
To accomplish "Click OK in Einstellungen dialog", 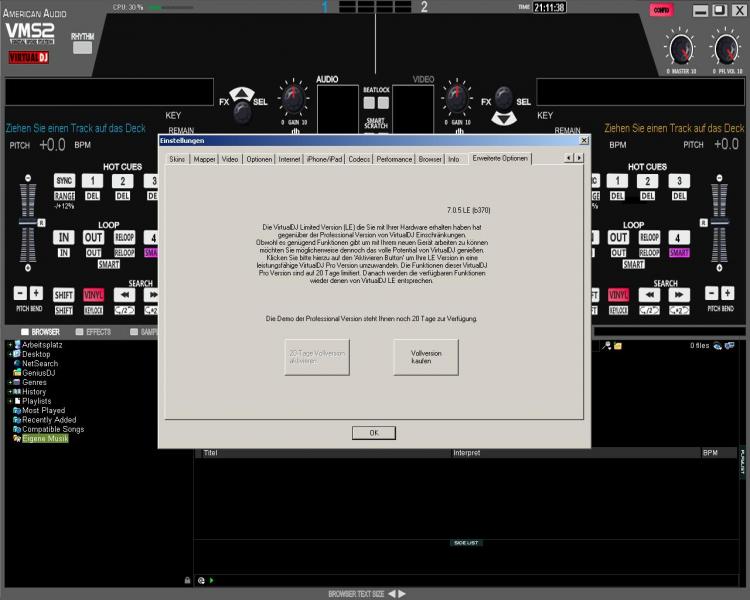I will (x=374, y=433).
